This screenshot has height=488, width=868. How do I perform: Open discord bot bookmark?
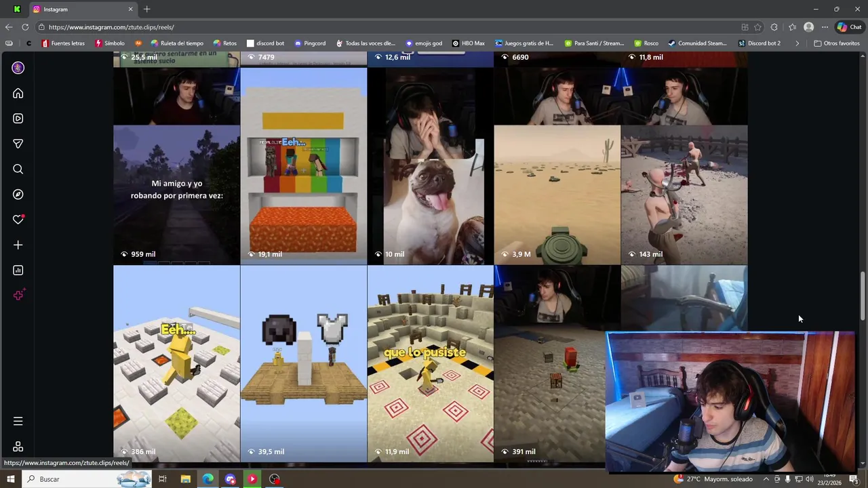pyautogui.click(x=265, y=43)
